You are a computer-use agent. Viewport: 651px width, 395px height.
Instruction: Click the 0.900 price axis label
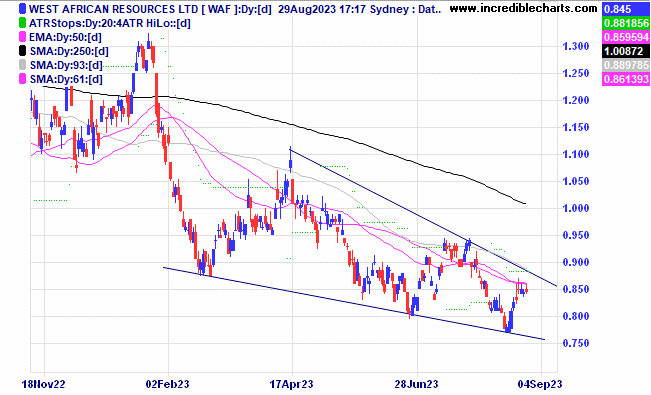(x=575, y=262)
